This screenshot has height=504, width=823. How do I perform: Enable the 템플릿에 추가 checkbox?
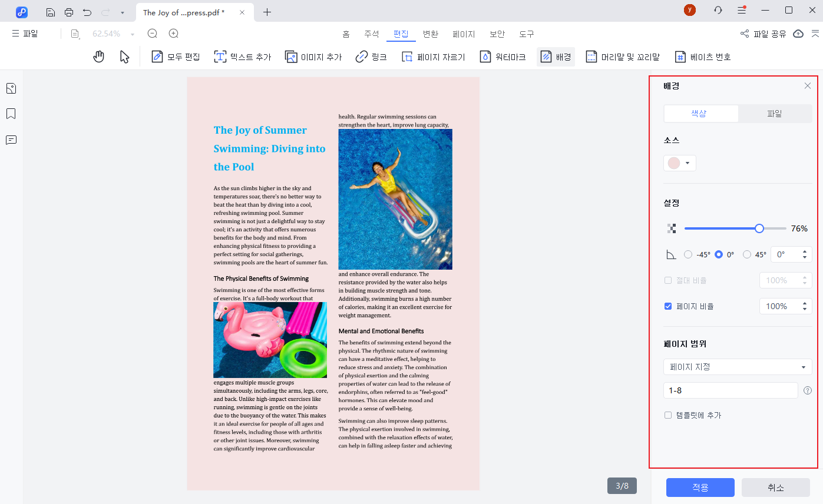668,415
